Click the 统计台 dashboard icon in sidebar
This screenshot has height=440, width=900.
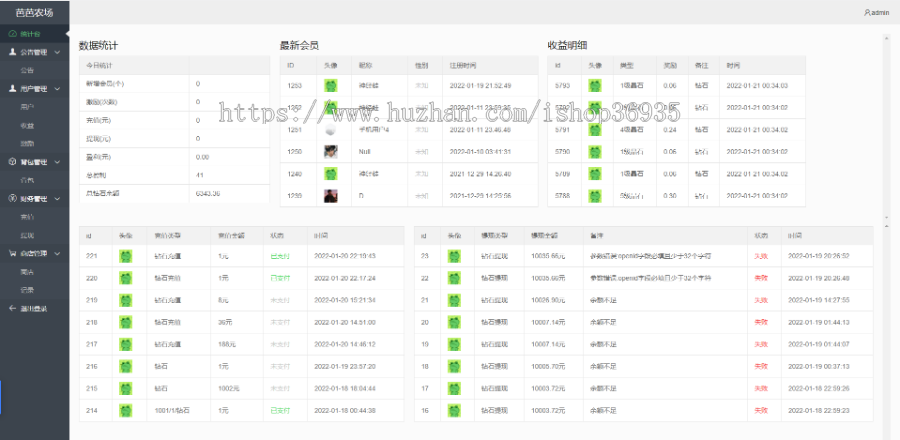(x=13, y=34)
